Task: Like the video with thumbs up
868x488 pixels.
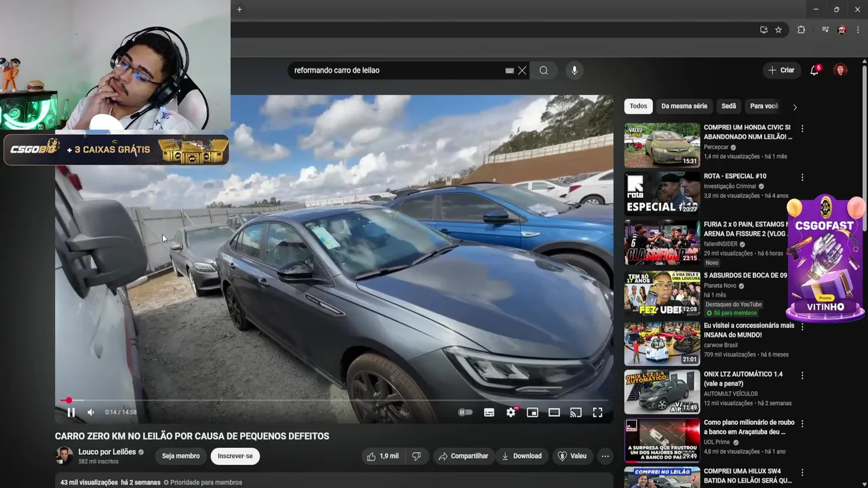Action: tap(382, 456)
